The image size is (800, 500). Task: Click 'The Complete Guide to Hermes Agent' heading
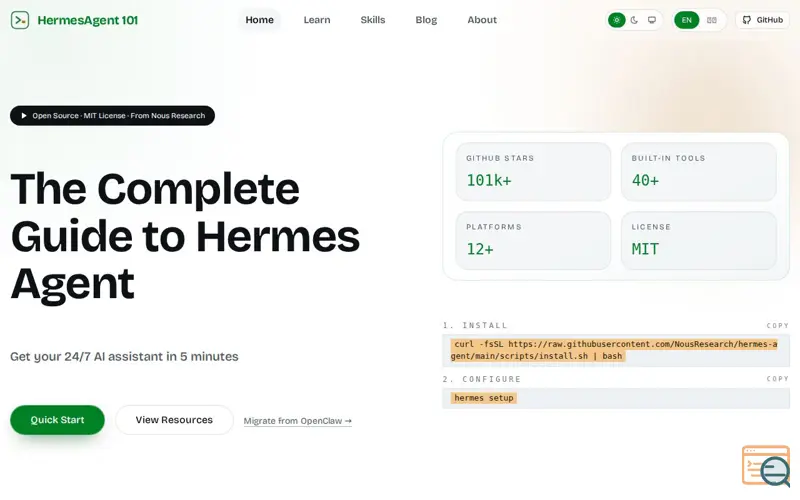[185, 237]
